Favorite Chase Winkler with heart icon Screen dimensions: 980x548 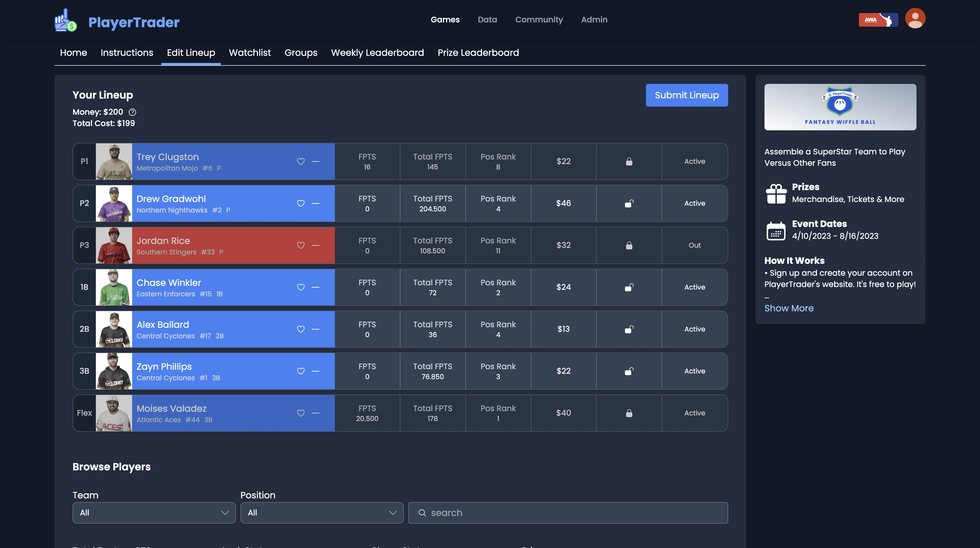(x=301, y=287)
